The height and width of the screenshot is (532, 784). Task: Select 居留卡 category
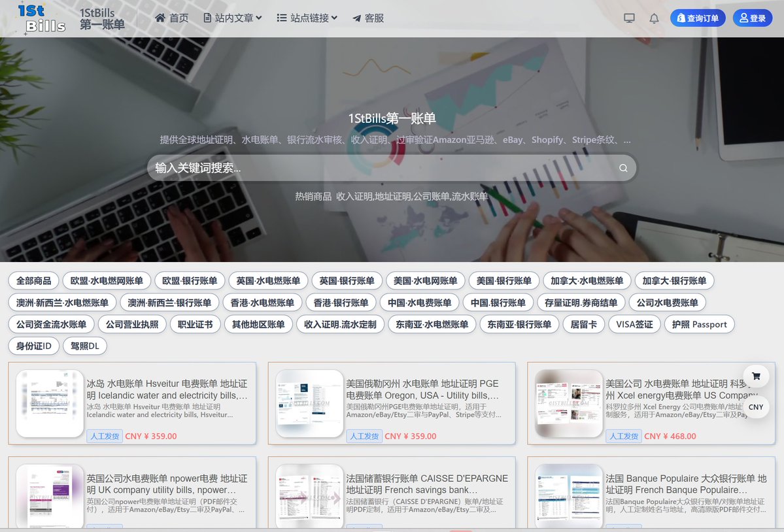click(x=584, y=324)
